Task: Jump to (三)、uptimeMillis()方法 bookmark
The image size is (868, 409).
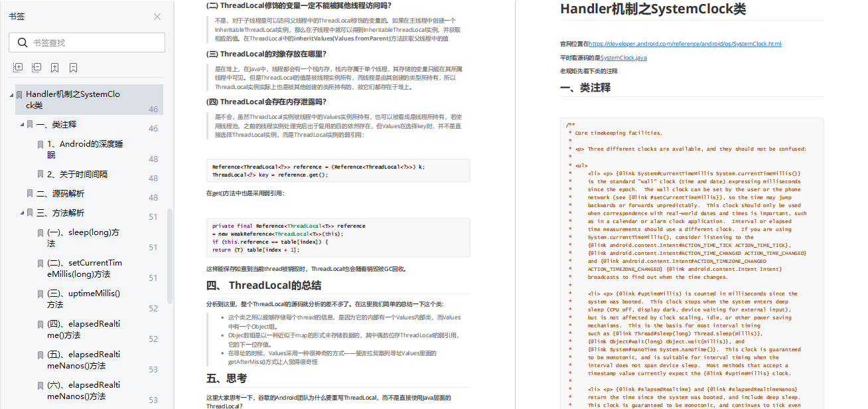Action: 84,299
